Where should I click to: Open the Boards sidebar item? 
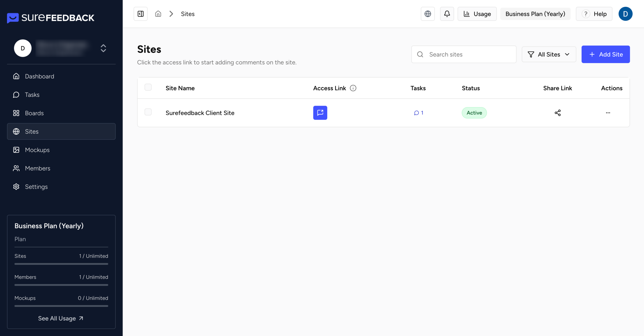(34, 113)
